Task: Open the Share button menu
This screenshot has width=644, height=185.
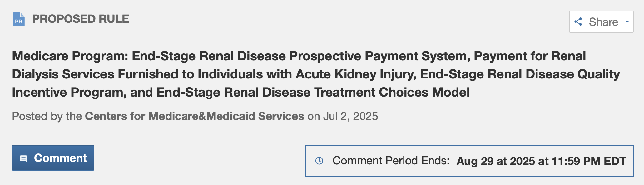Action: pos(601,22)
